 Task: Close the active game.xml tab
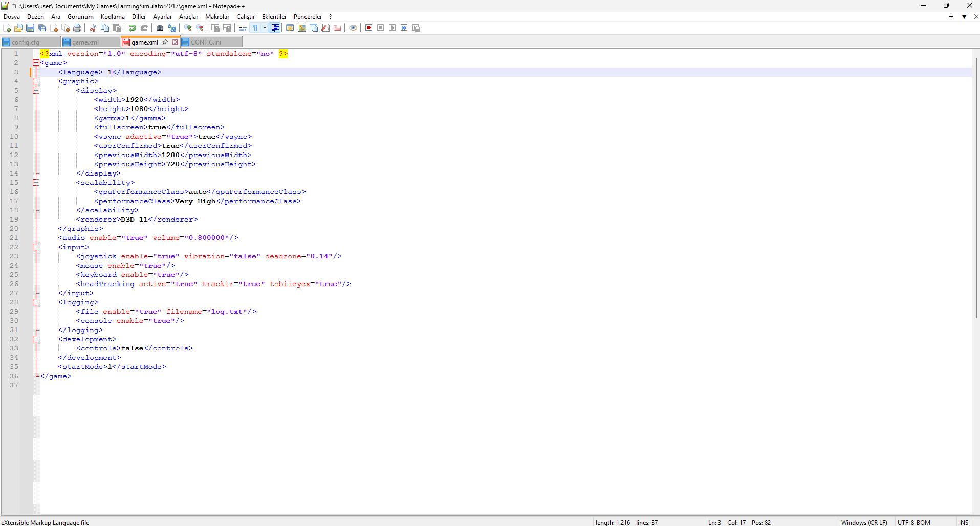click(175, 42)
